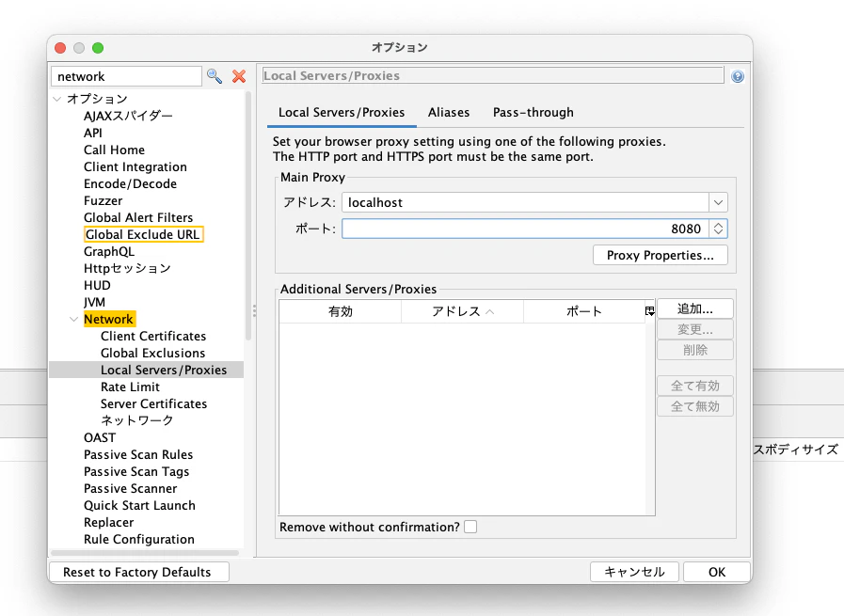
Task: Collapse the Network tree node
Action: 74,320
